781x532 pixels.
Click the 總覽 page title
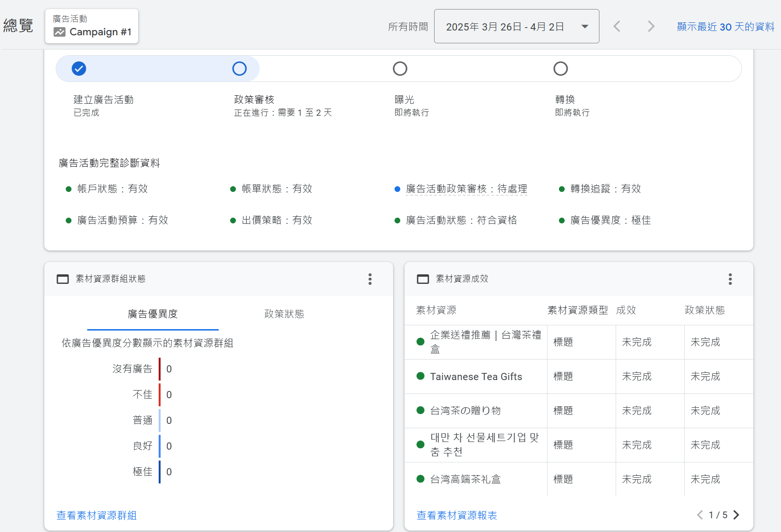click(x=18, y=25)
